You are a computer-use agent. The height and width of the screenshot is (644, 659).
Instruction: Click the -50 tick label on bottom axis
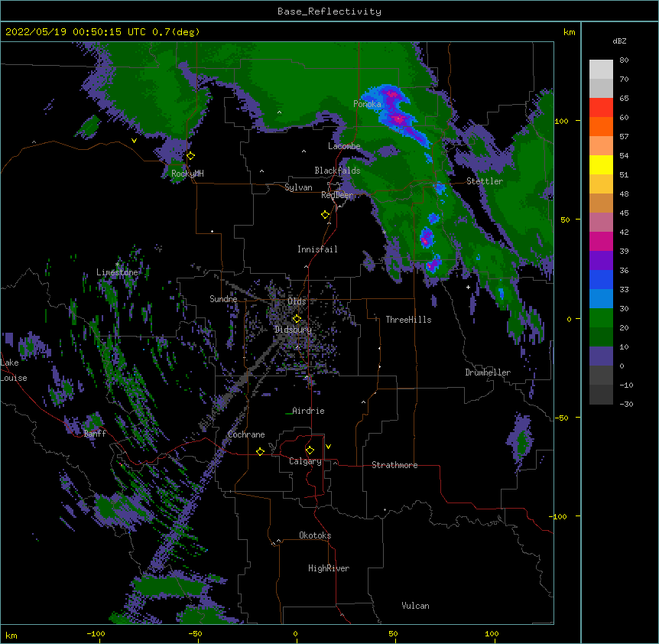tap(195, 633)
